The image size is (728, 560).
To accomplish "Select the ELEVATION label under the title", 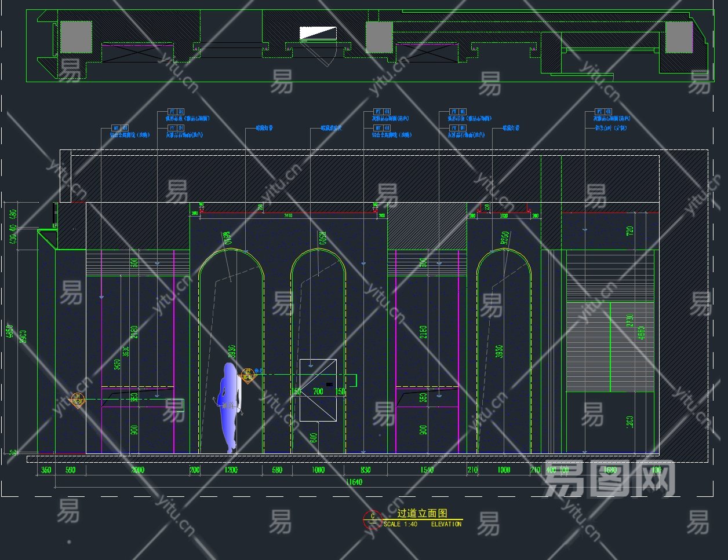I will (x=446, y=524).
